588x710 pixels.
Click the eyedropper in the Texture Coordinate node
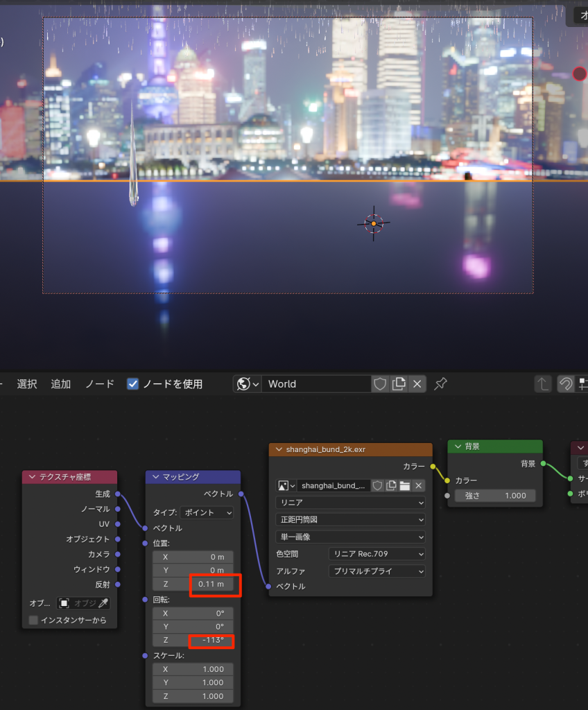pyautogui.click(x=103, y=603)
